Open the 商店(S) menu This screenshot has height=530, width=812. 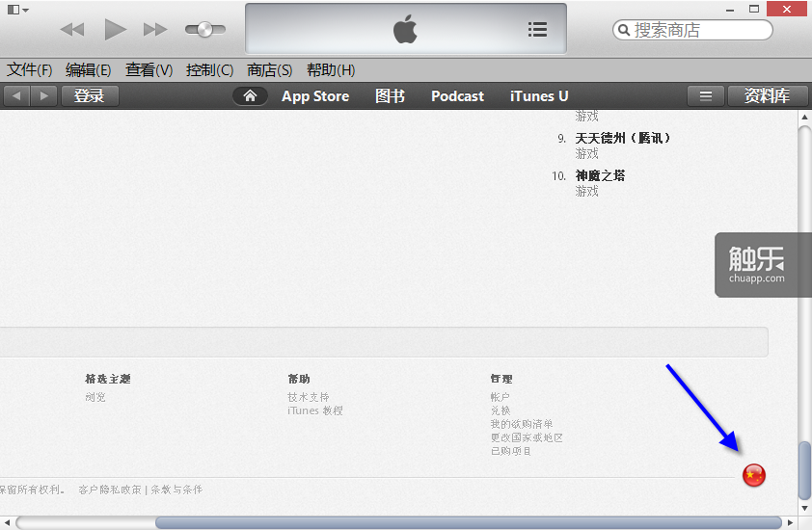pyautogui.click(x=269, y=70)
